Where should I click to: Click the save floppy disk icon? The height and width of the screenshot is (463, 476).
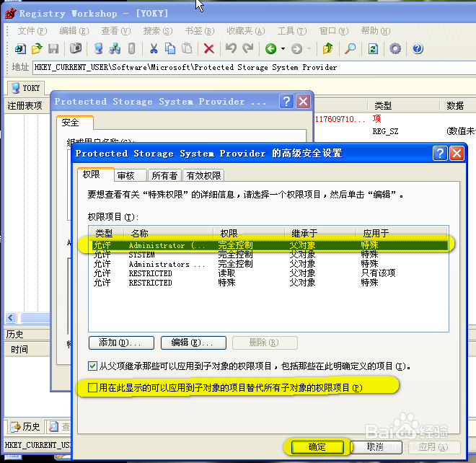click(53, 48)
